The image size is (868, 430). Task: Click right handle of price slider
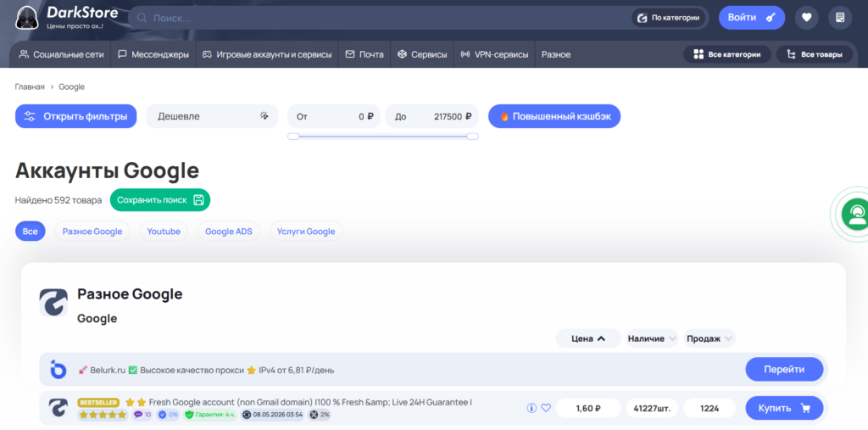click(473, 137)
